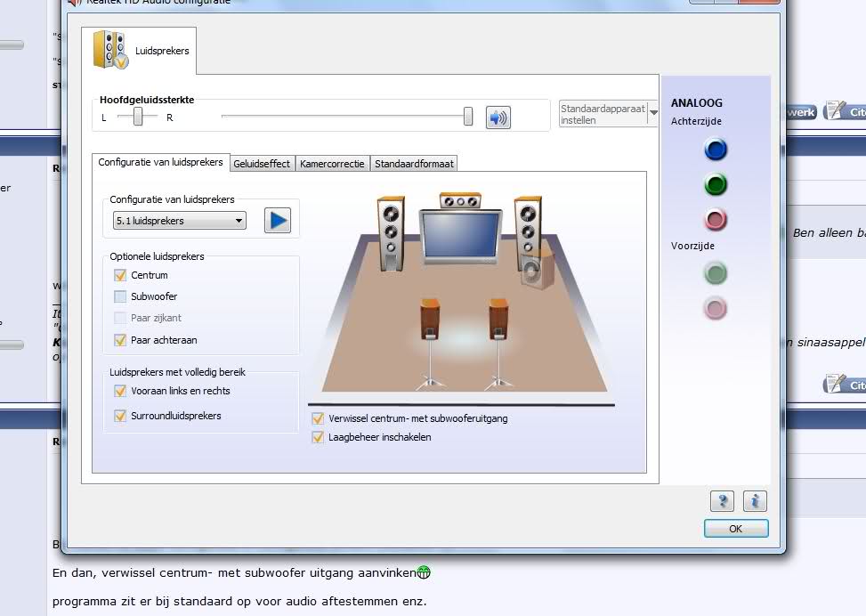
Task: Toggle Laagbeheer inschakelen checkbox
Action: tap(318, 437)
